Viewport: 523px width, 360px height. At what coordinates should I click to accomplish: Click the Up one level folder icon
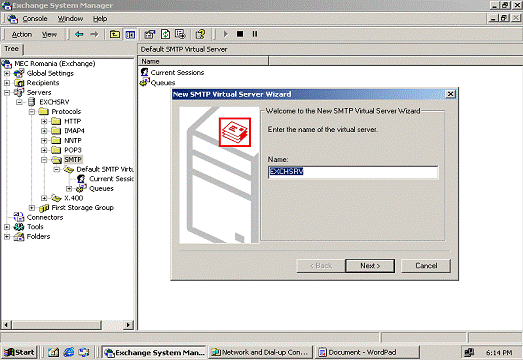click(x=115, y=34)
